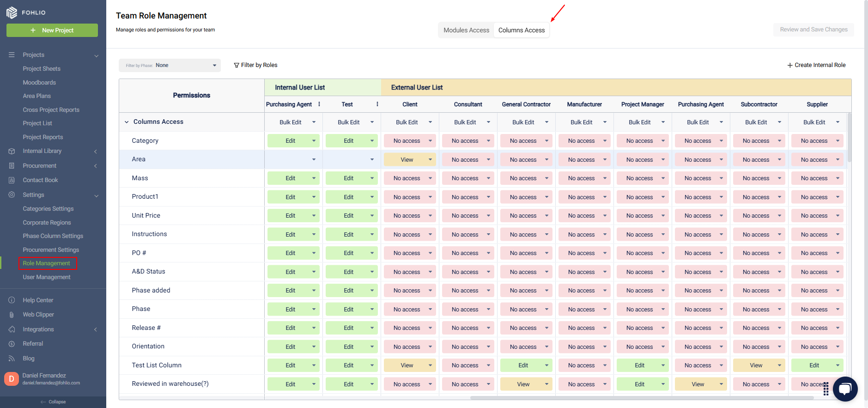Click Create Internal Role
This screenshot has height=408, width=868.
pos(817,65)
